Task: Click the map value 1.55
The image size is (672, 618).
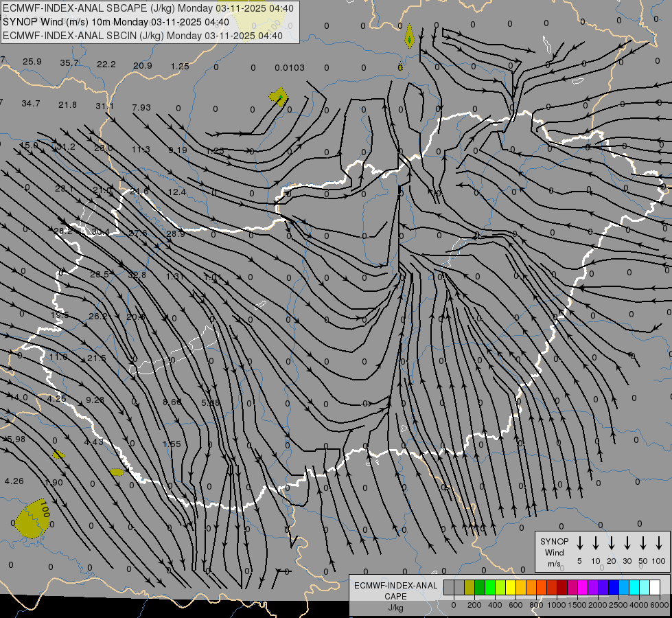Action: coord(172,444)
